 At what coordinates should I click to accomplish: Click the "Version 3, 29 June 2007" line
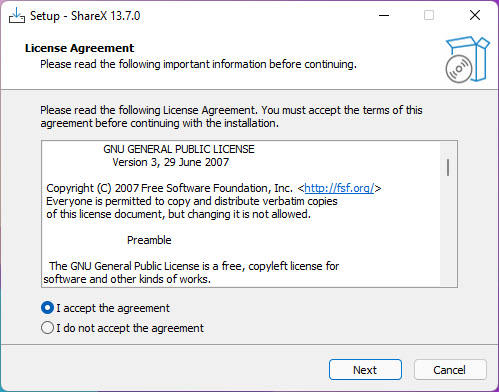171,162
